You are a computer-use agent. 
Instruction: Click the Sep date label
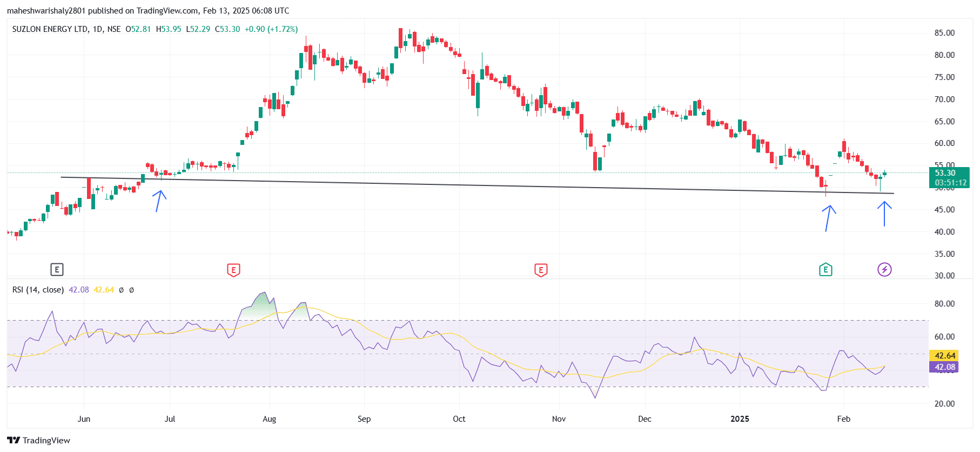pyautogui.click(x=364, y=419)
